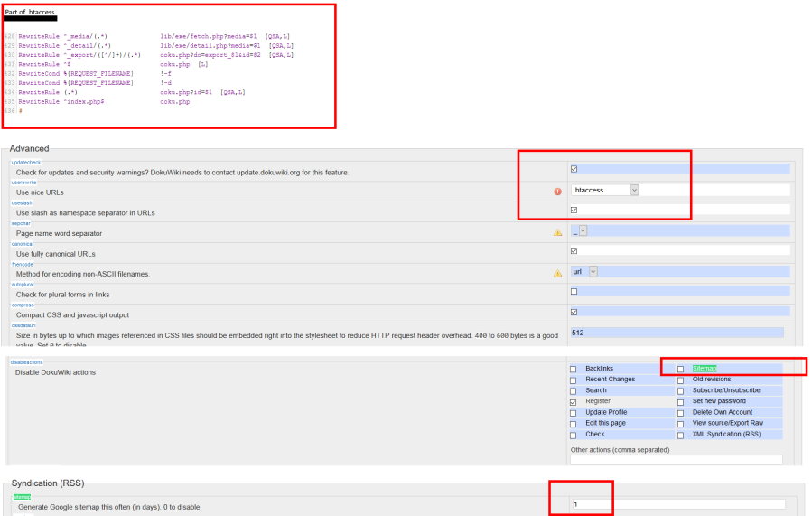Click the yellow warning icon for word separator
The width and height of the screenshot is (812, 516).
coord(557,232)
